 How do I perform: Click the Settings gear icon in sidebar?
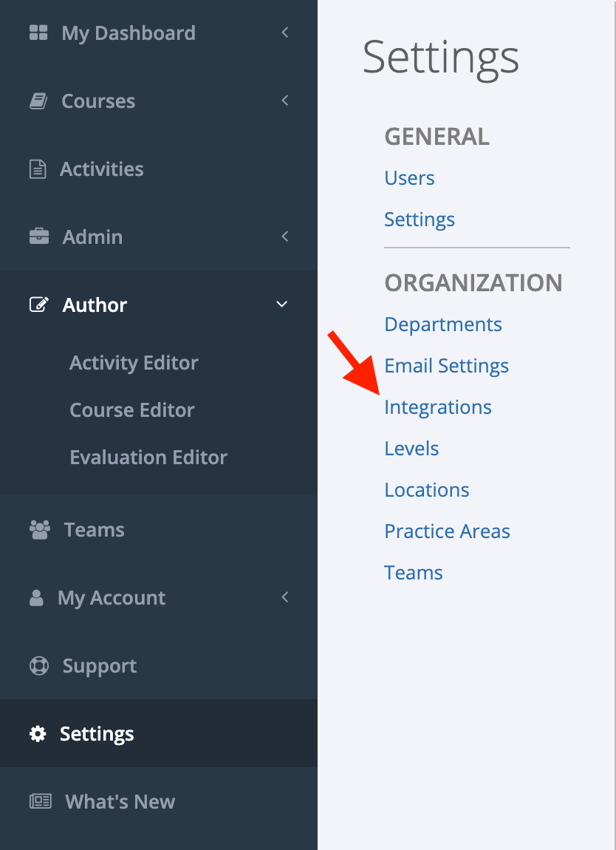pyautogui.click(x=38, y=733)
